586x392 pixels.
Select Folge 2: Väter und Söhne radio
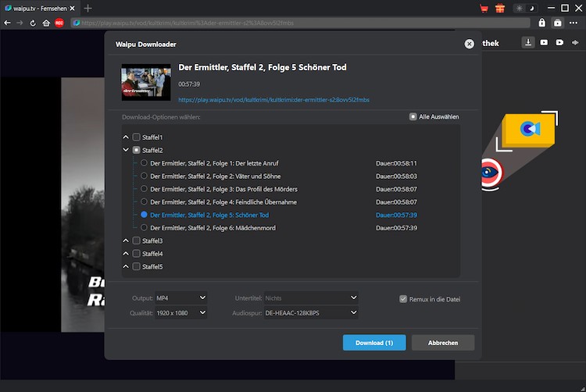click(x=144, y=176)
